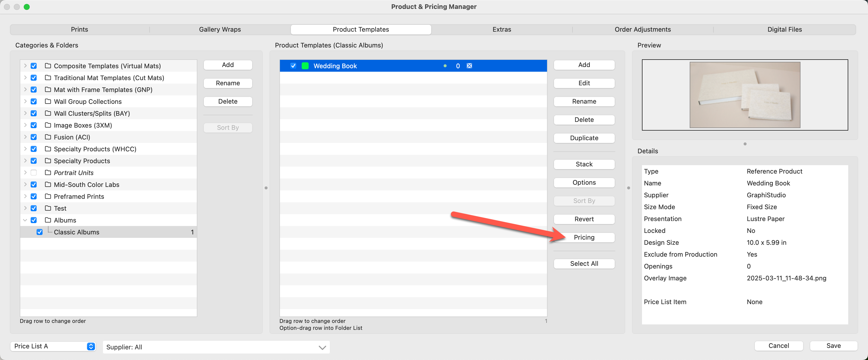Click the small green dot in Wedding Book row
This screenshot has width=868, height=360.
(445, 66)
